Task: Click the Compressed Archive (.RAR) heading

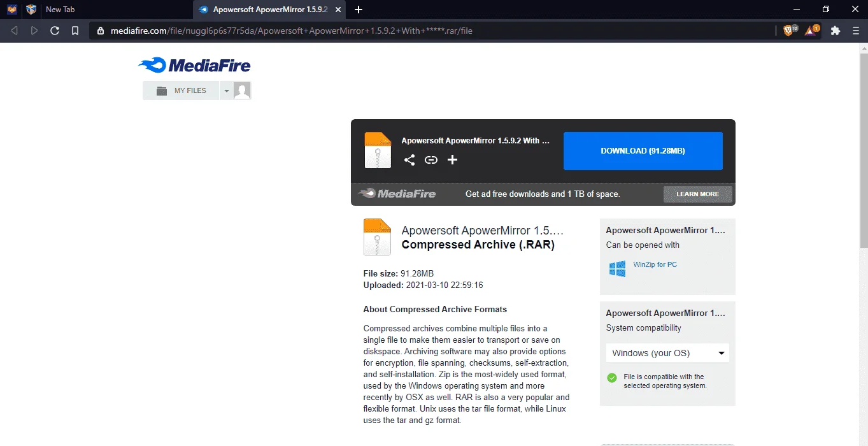Action: click(478, 245)
